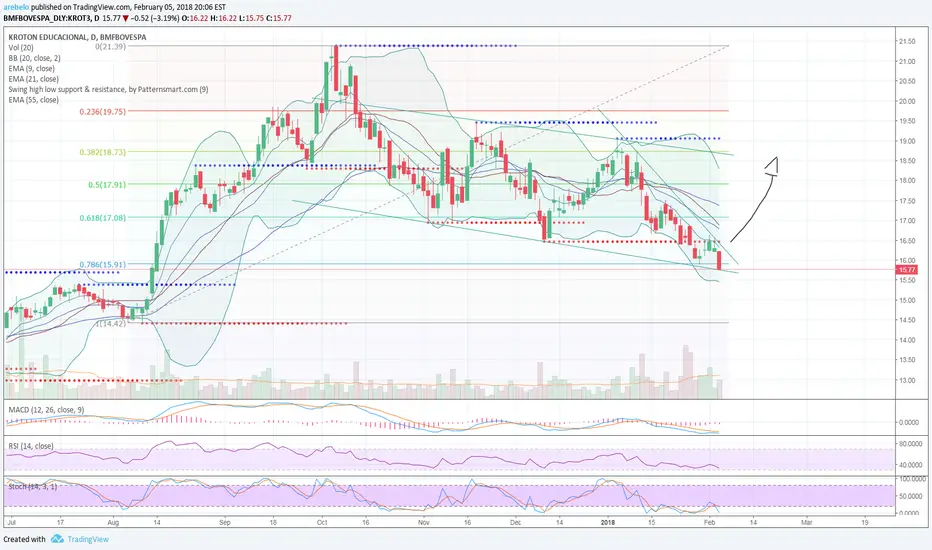This screenshot has height=550, width=932.
Task: Click the TradingView logo icon at bottom
Action: click(x=57, y=539)
